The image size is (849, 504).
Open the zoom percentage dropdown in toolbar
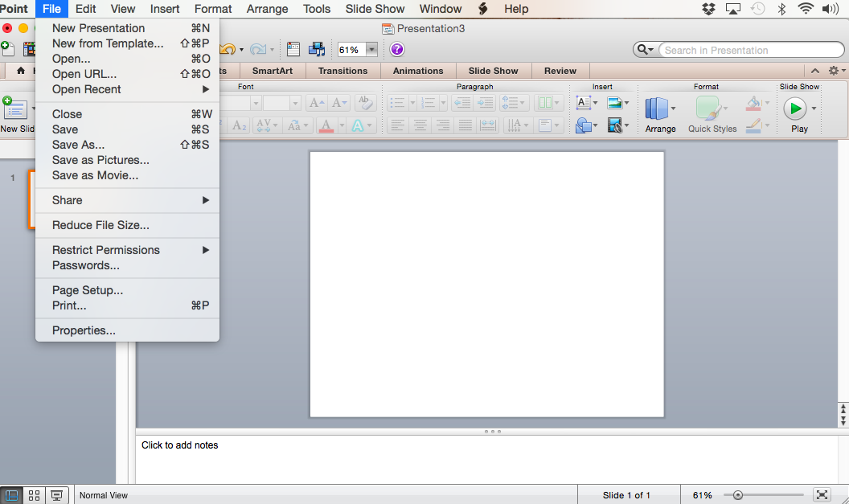[371, 50]
